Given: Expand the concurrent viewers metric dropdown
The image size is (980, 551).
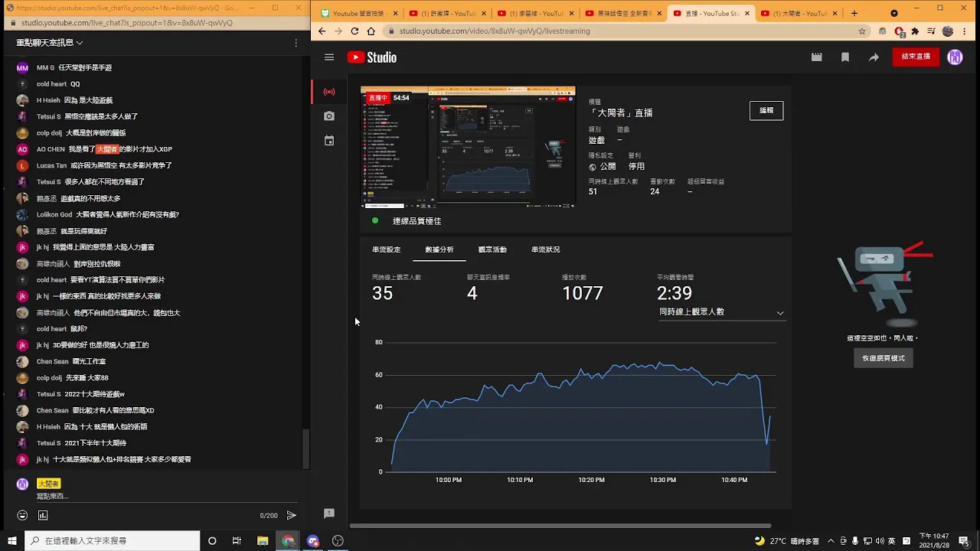Looking at the screenshot, I should click(x=779, y=312).
